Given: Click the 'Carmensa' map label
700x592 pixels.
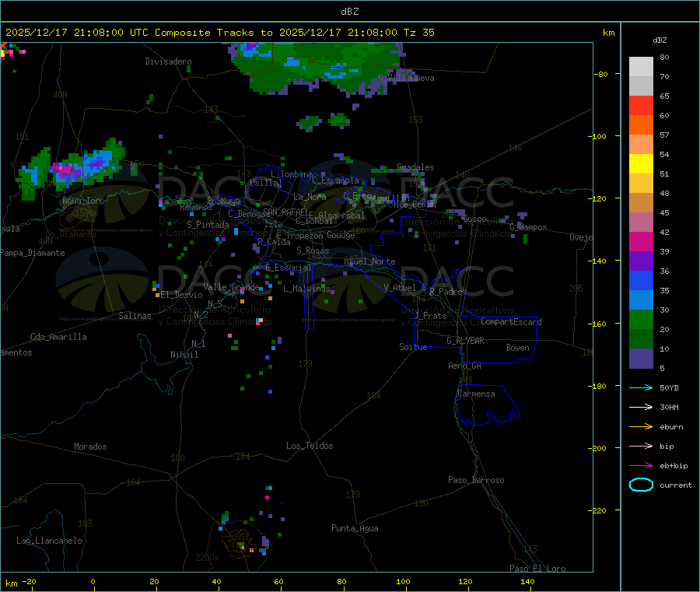Looking at the screenshot, I should point(476,394).
